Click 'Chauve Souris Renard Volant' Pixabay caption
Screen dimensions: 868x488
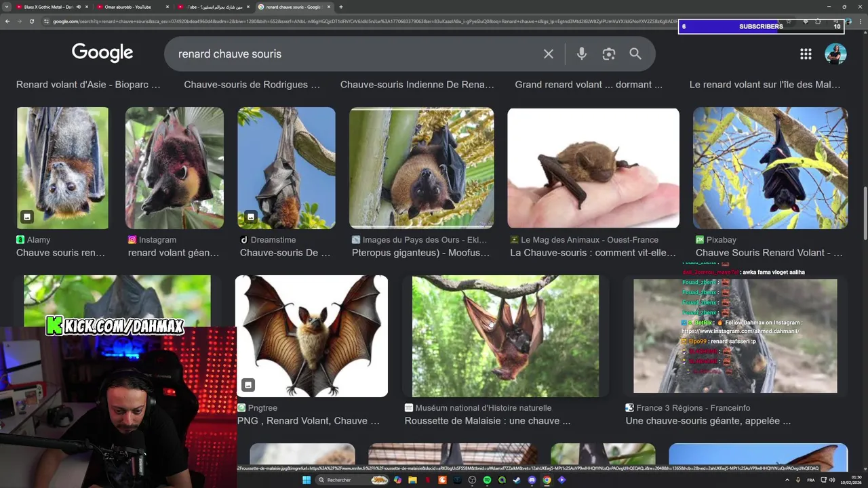tap(769, 253)
